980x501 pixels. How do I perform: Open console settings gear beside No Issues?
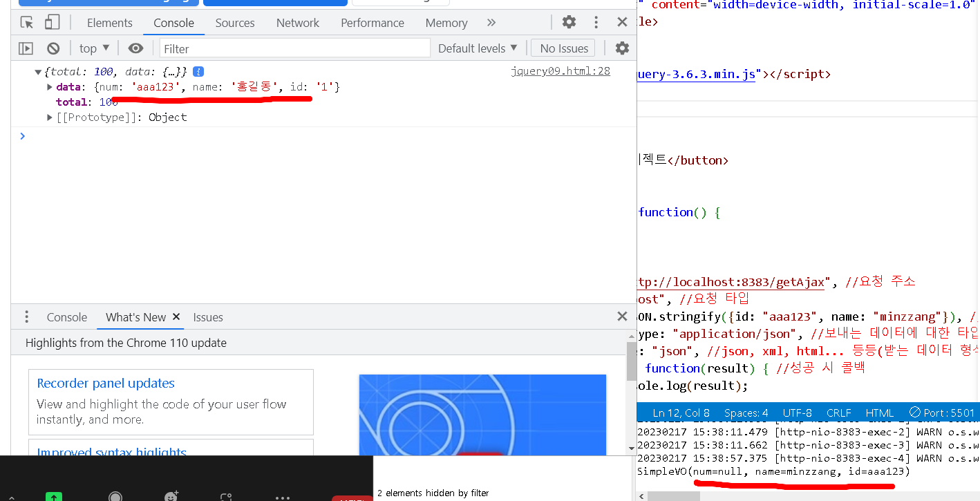click(622, 48)
